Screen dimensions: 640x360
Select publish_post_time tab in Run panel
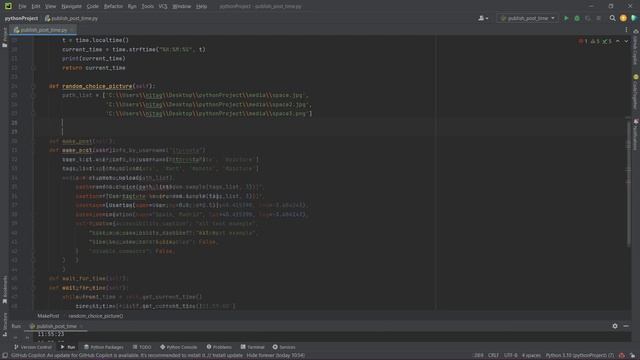[x=56, y=326]
